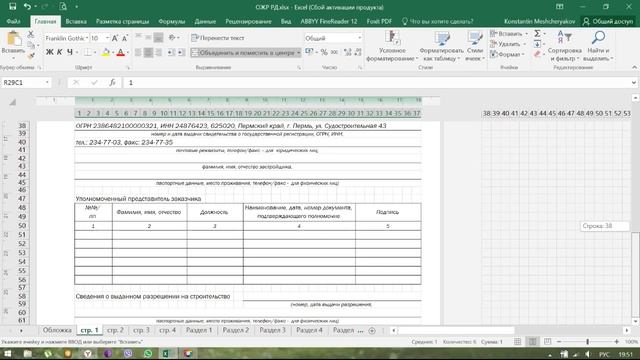Click the formula bar input field

pyautogui.click(x=378, y=82)
